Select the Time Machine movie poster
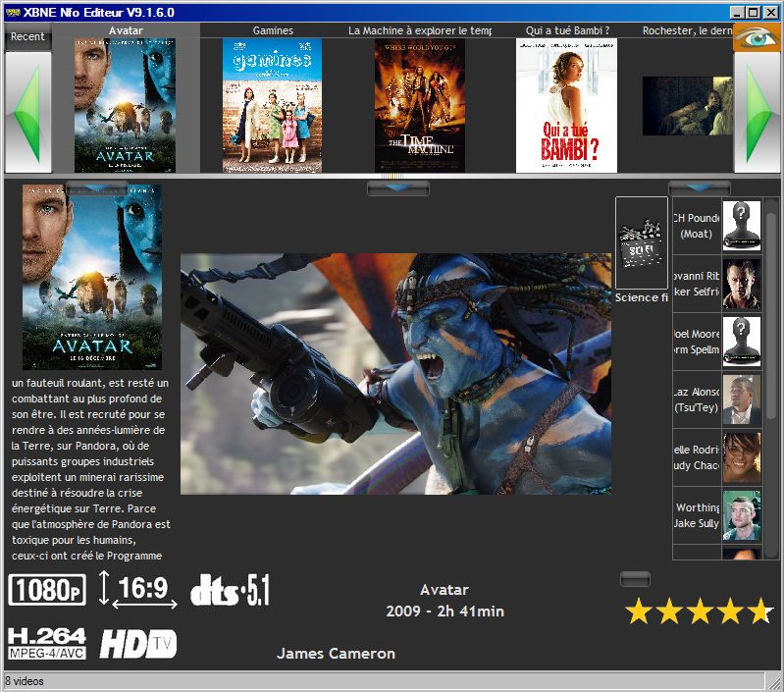Image resolution: width=784 pixels, height=692 pixels. coord(420,105)
